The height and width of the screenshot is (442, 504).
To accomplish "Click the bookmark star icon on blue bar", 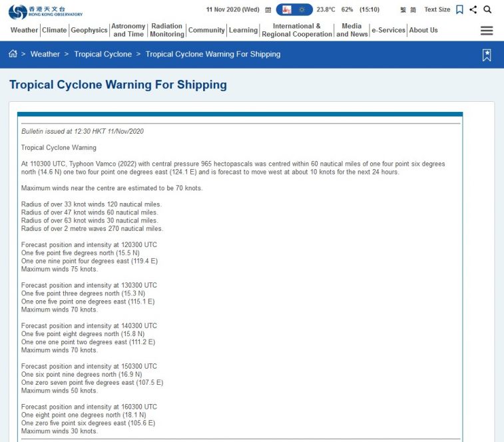I will 487,55.
